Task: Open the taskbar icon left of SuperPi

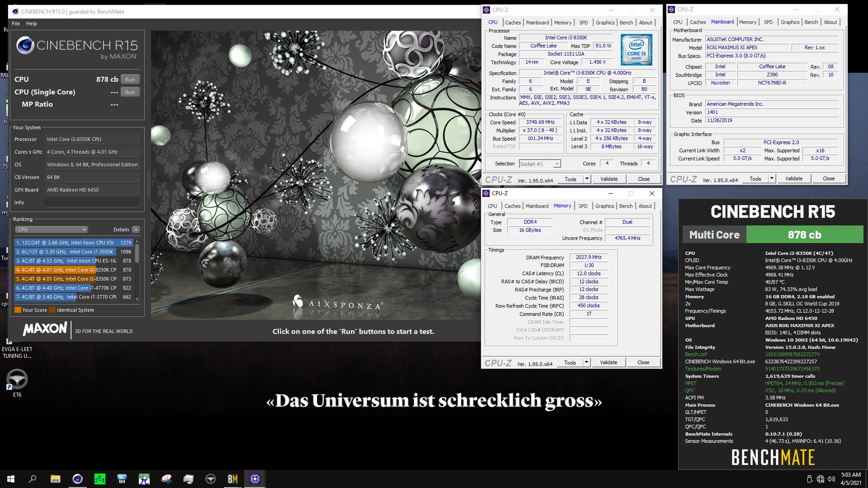Action: click(122, 479)
